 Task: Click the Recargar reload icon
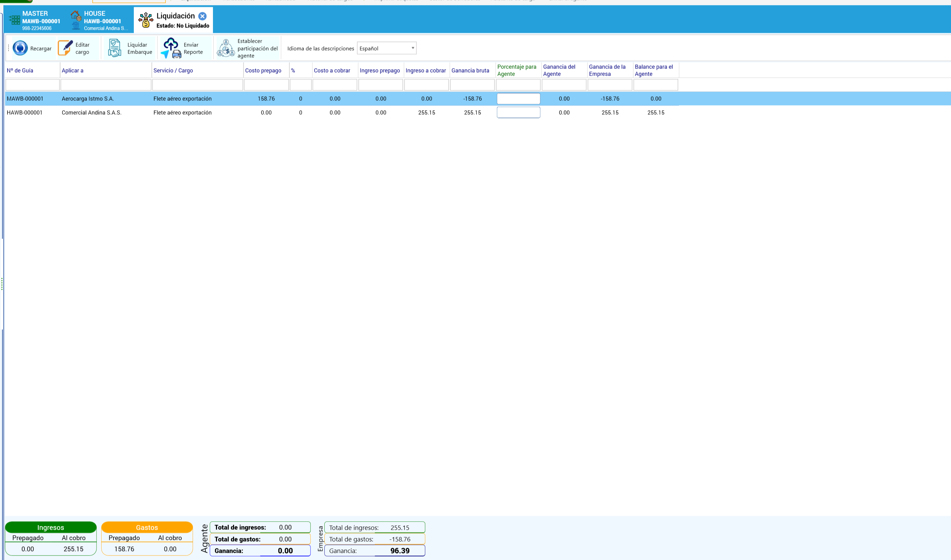pyautogui.click(x=20, y=48)
